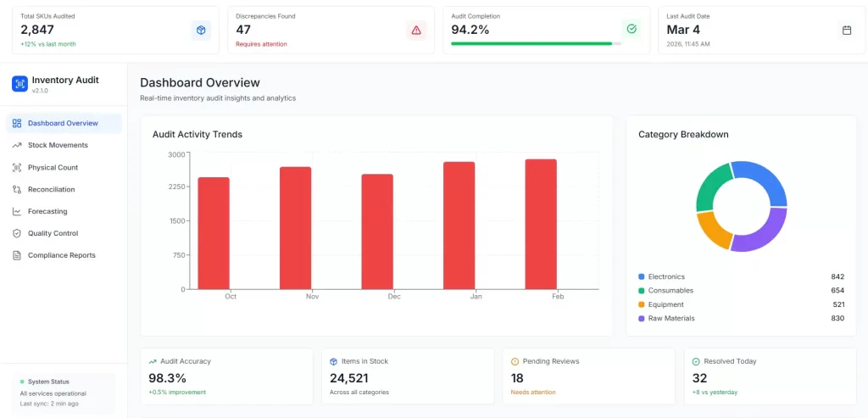
Task: Click the All services operational text
Action: tap(53, 393)
